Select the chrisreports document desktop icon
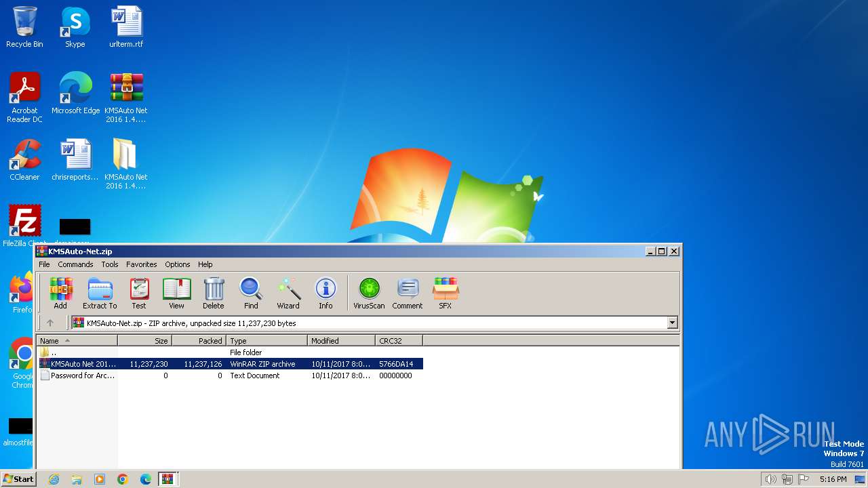 pos(75,160)
